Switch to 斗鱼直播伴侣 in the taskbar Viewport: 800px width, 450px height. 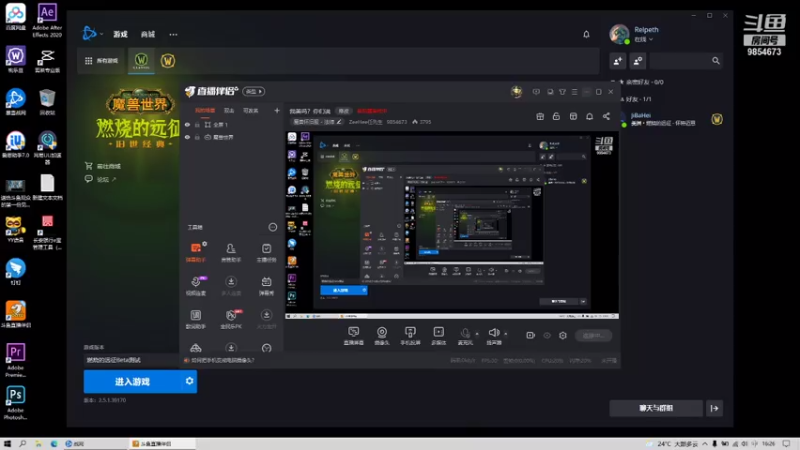coord(161,444)
